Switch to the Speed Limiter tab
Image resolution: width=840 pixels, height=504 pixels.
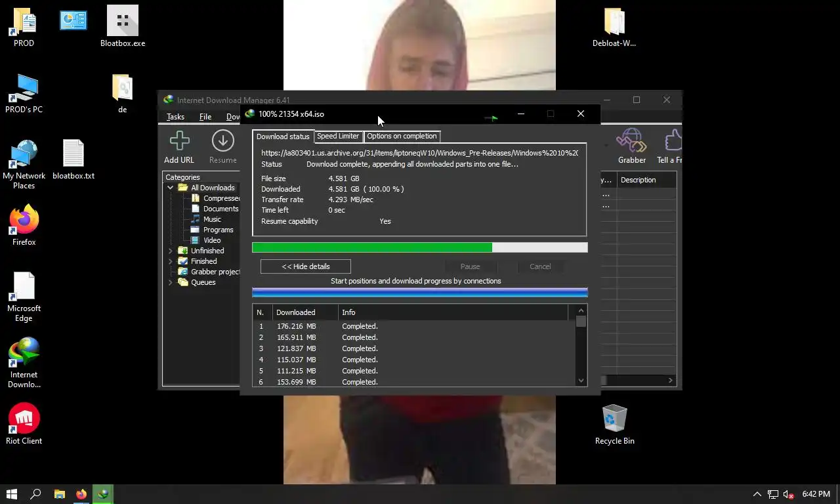338,136
